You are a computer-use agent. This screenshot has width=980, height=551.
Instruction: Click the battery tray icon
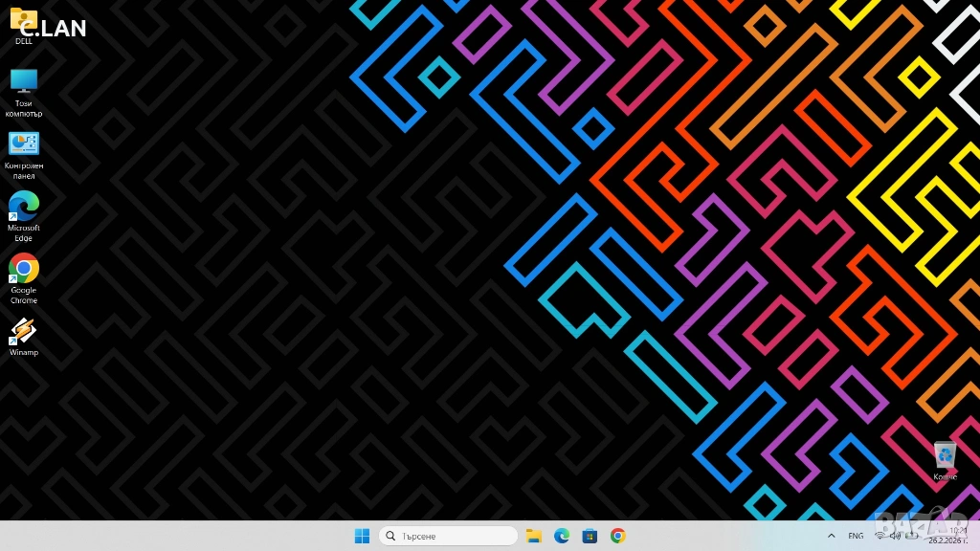(x=913, y=536)
